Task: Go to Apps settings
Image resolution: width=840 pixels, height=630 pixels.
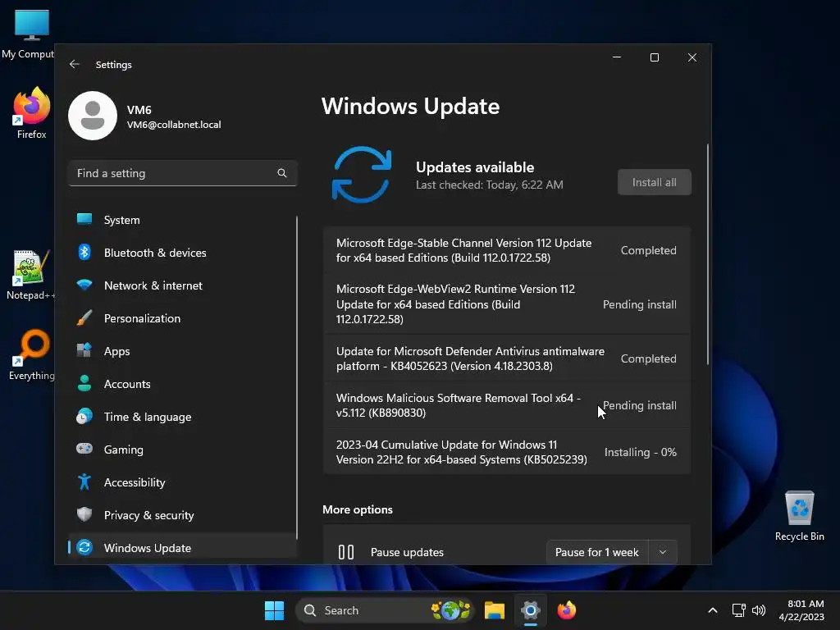Action: click(182, 350)
